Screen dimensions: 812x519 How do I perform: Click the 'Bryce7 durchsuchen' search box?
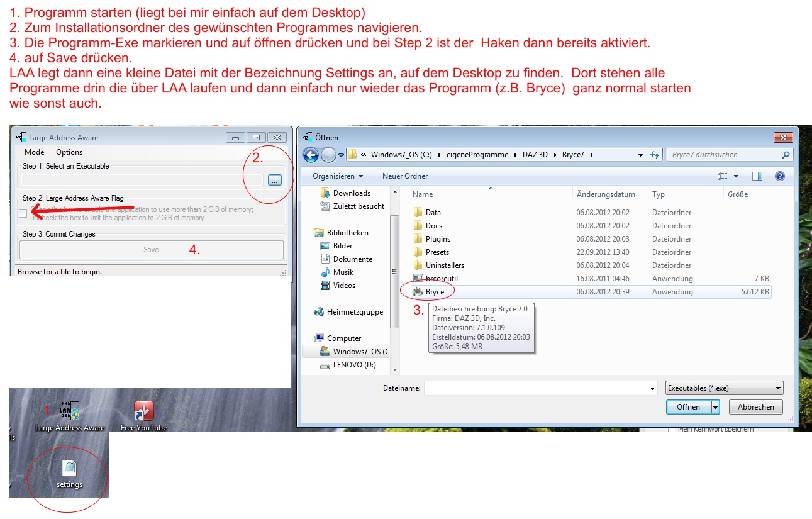[x=730, y=155]
